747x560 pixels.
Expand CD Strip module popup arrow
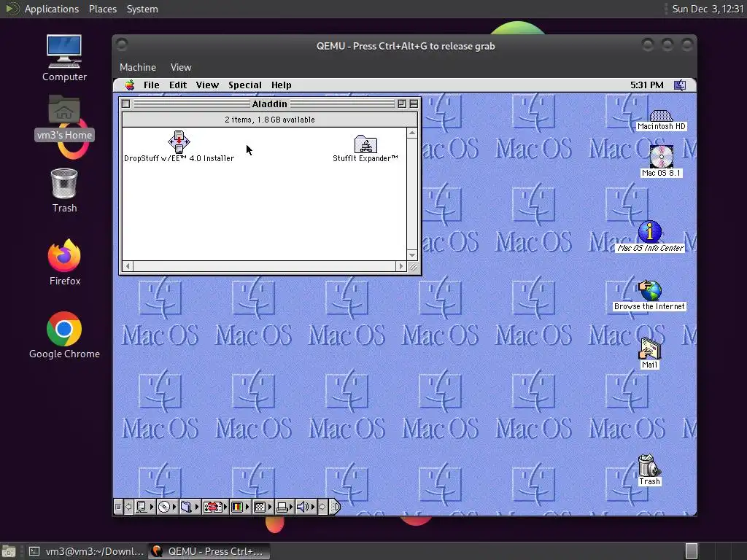click(x=174, y=507)
